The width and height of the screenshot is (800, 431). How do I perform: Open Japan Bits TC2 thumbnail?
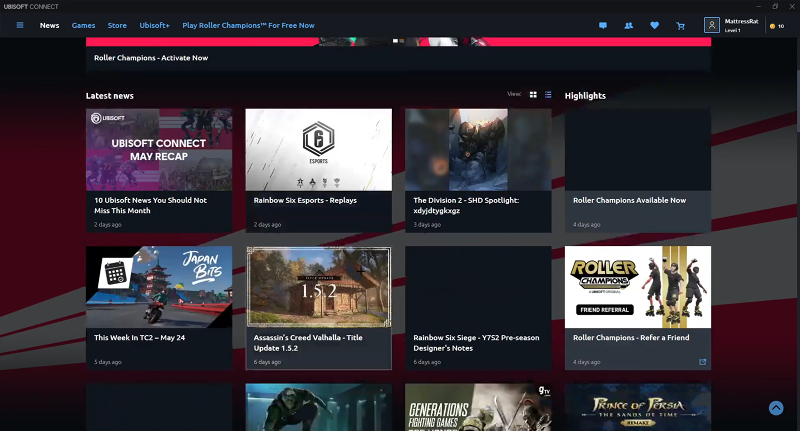[159, 287]
